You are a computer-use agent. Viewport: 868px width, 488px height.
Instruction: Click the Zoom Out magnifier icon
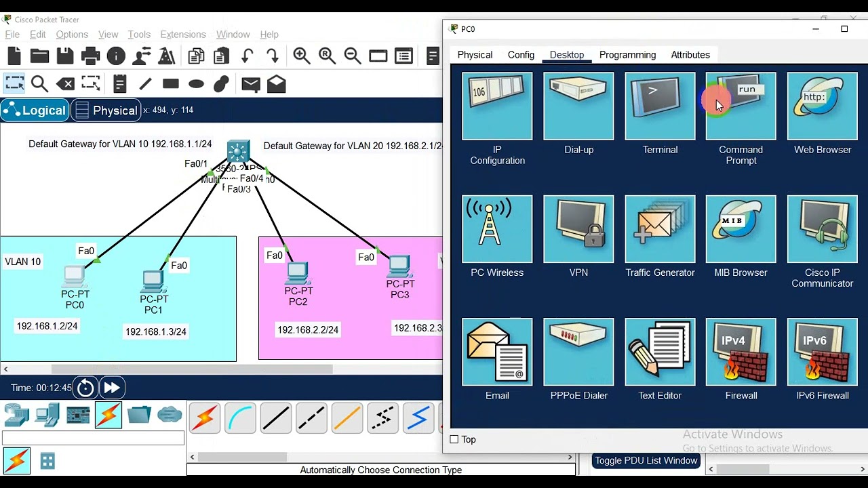click(x=353, y=56)
